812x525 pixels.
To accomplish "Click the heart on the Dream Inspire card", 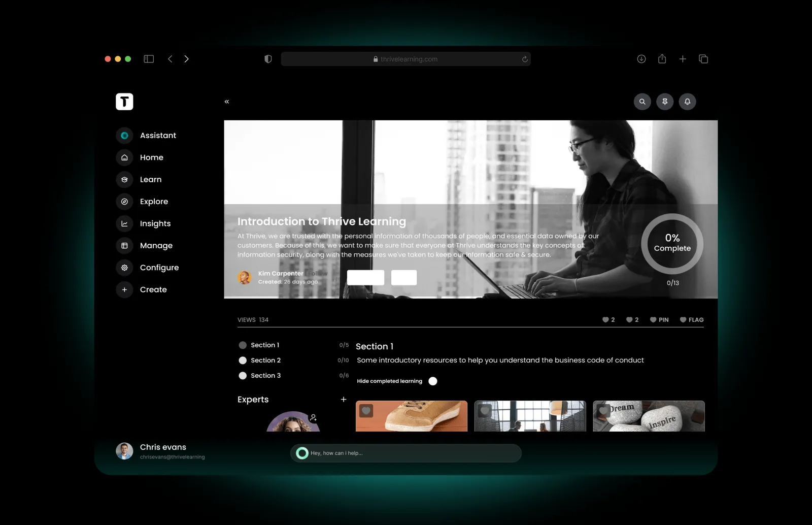I will point(603,411).
